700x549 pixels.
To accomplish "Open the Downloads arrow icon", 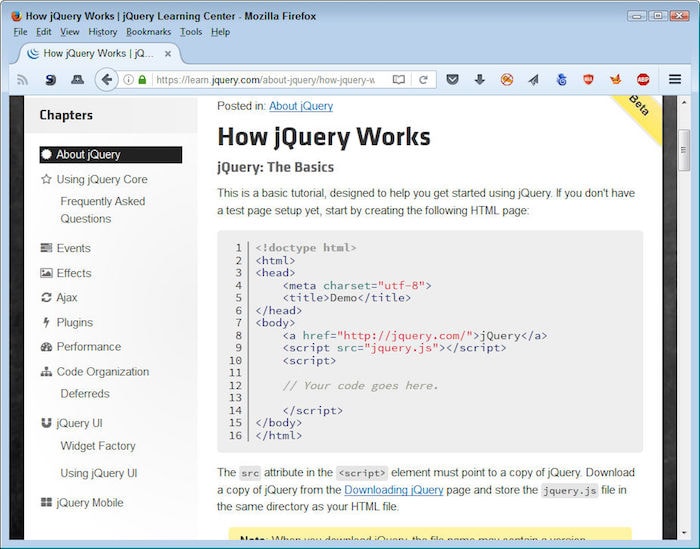I will pyautogui.click(x=479, y=80).
